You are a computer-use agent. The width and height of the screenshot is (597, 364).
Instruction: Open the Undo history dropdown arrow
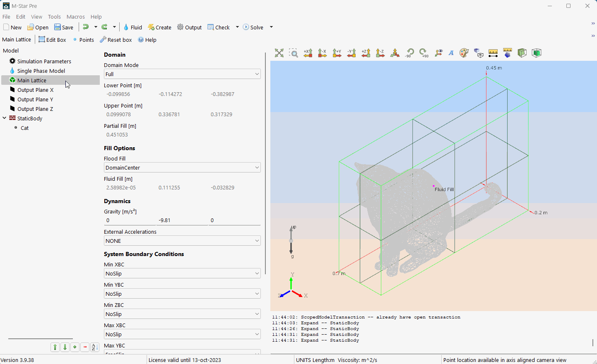pos(96,27)
